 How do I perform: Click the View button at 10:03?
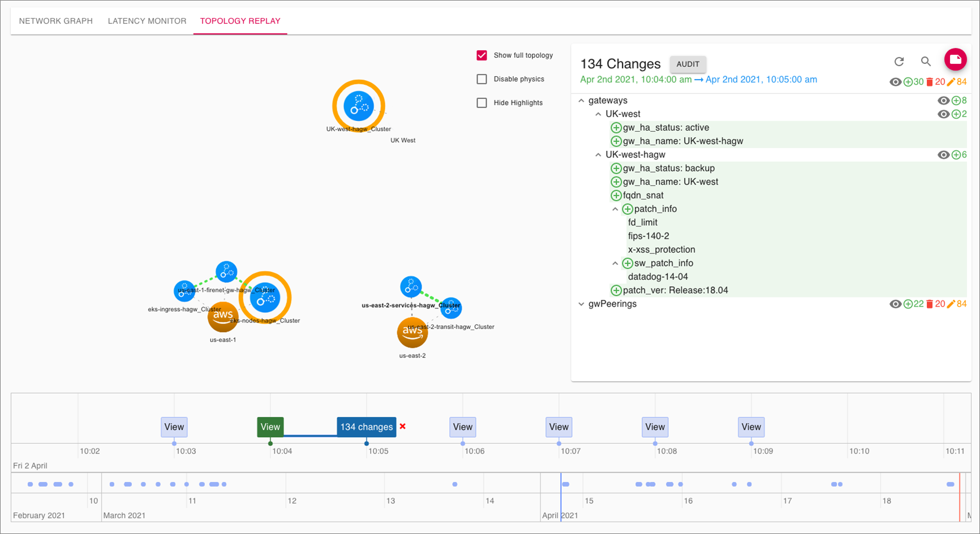pos(174,427)
